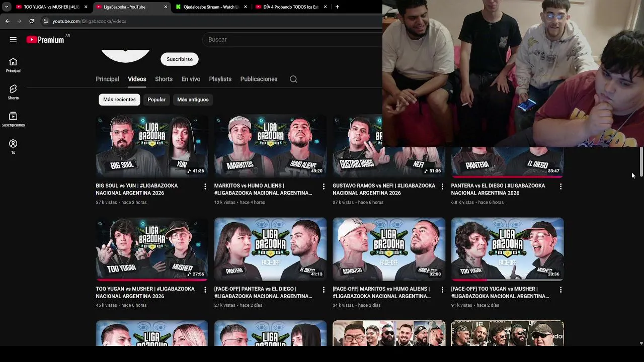This screenshot has width=644, height=362.
Task: Close the LigaBazooka - YouTube tab
Action: pyautogui.click(x=166, y=7)
